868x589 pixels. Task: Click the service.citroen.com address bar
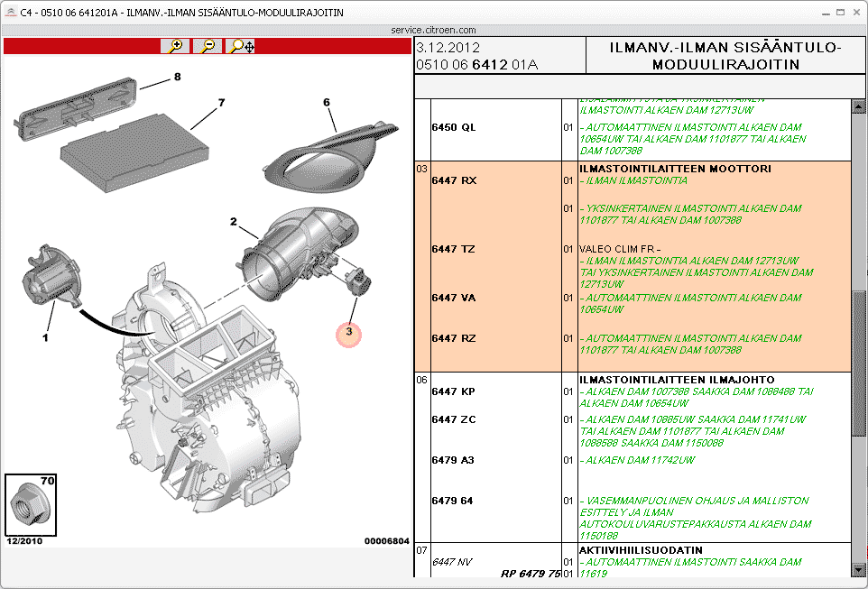coord(433,30)
